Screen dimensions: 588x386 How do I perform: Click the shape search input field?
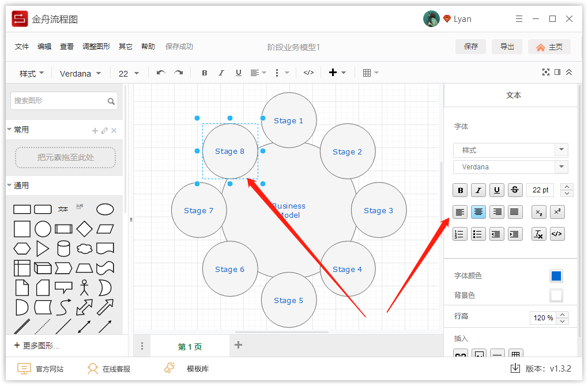point(61,100)
